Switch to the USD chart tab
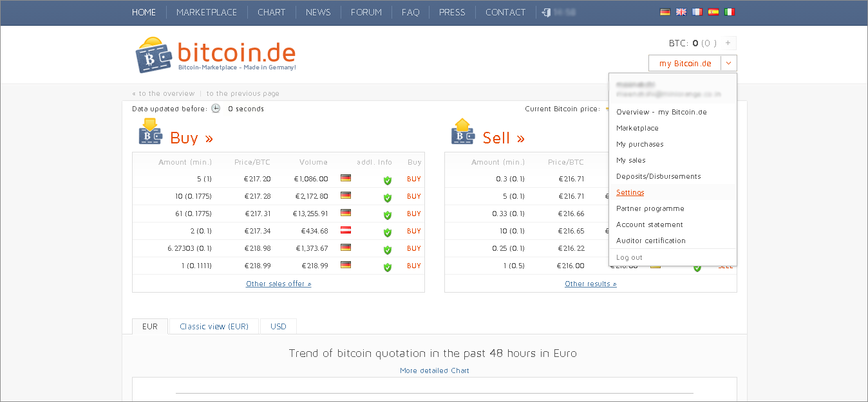Screen dimensions: 868x402 click(278, 326)
